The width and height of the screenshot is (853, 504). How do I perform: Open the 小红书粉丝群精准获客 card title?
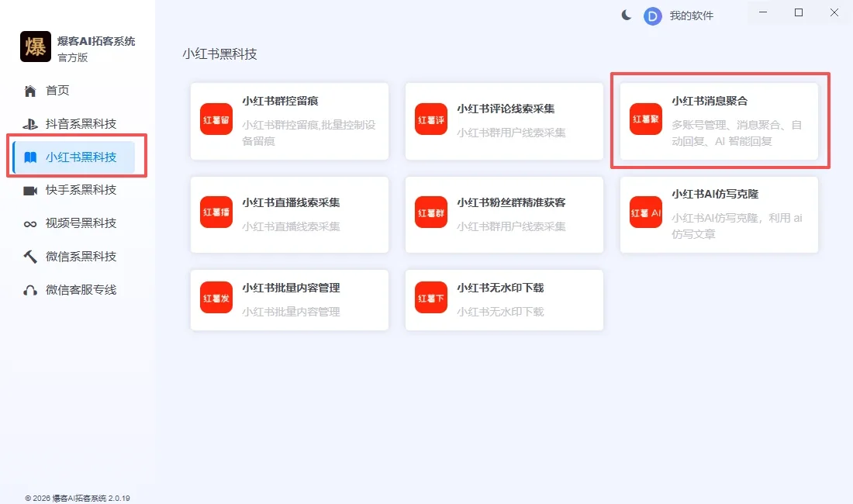511,203
